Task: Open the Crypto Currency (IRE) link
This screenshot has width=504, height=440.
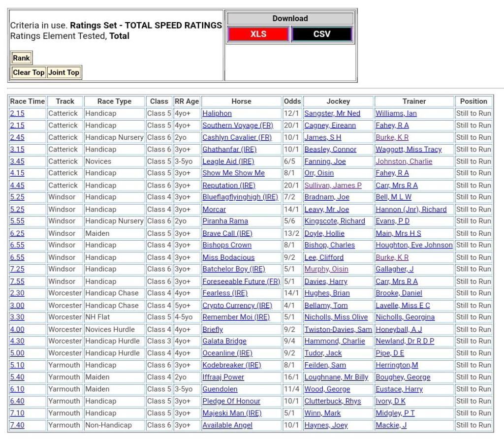Action: 237,305
